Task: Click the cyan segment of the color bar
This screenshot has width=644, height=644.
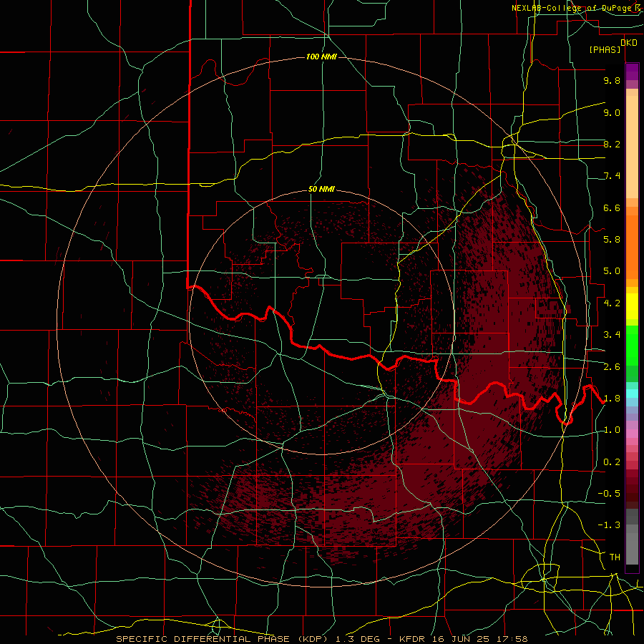Action: point(632,394)
